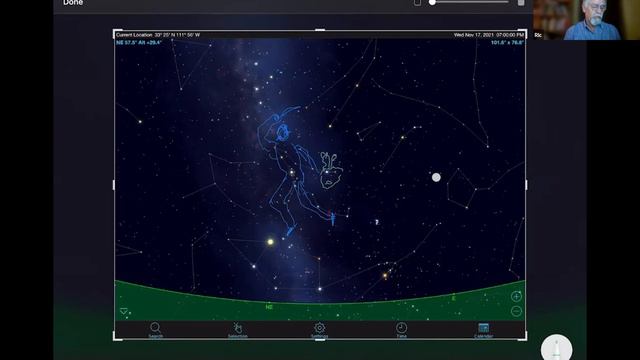Open the Time clock control
This screenshot has width=640, height=360.
pyautogui.click(x=401, y=330)
